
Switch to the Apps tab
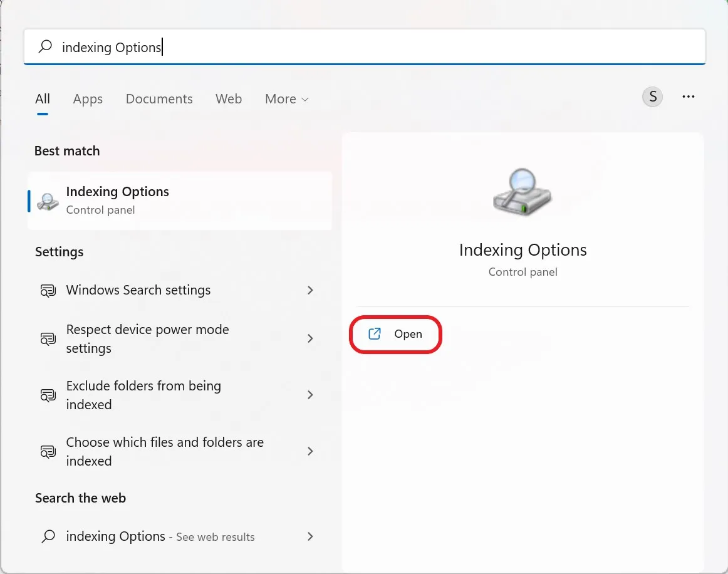click(x=88, y=98)
